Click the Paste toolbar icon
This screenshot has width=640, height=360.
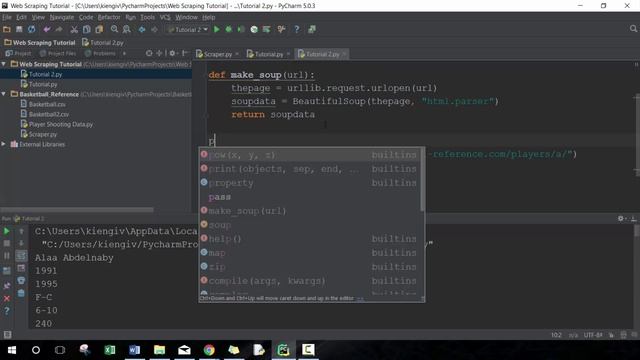click(99, 29)
